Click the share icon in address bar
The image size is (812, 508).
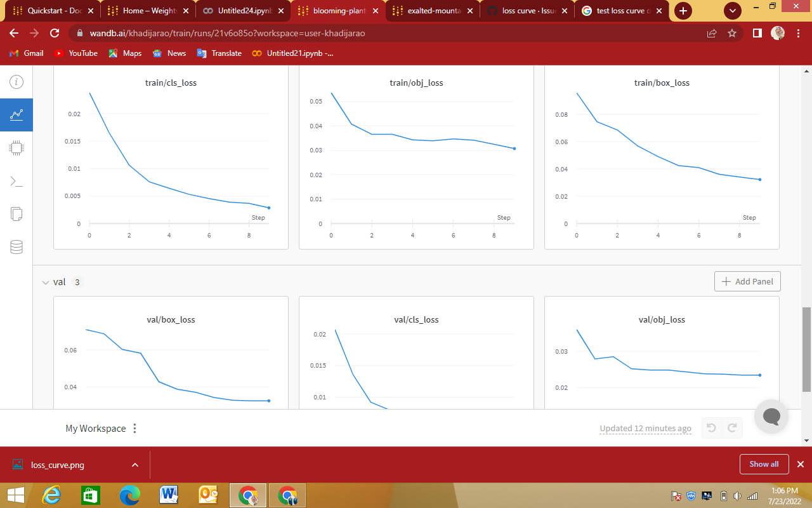click(x=712, y=33)
